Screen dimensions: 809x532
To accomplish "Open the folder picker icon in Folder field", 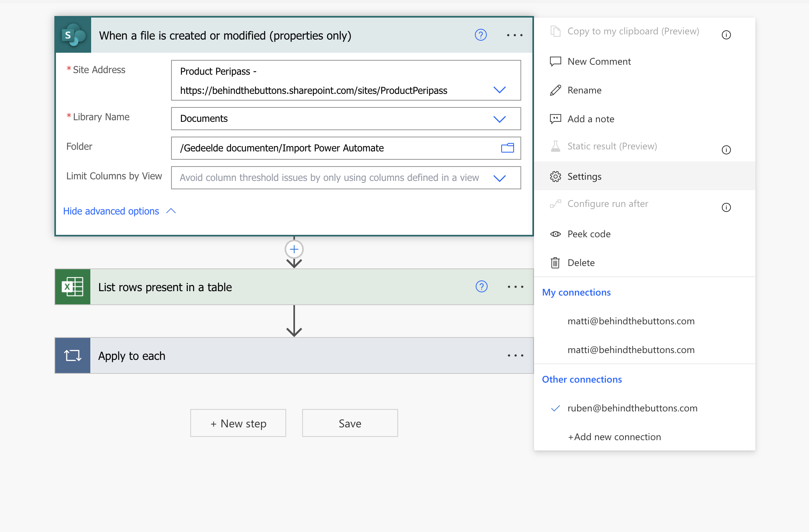I will tap(507, 148).
